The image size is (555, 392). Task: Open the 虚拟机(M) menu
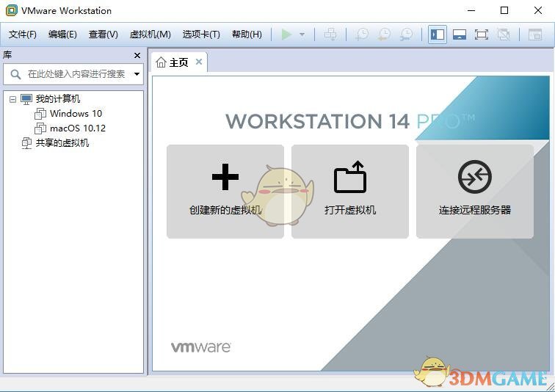coord(150,35)
